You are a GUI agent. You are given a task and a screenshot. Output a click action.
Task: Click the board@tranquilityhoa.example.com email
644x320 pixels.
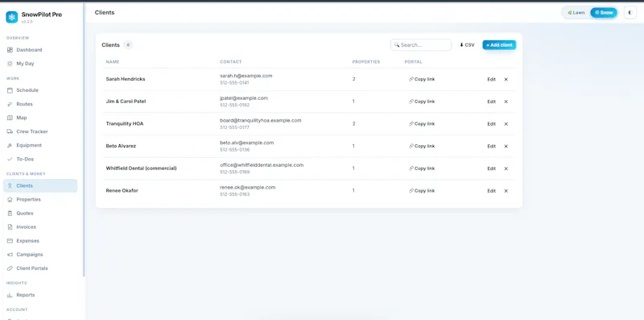point(260,121)
